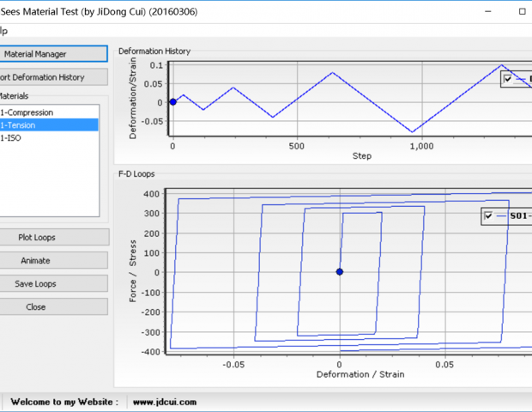The height and width of the screenshot is (412, 532).
Task: Choose 1-ISO in the Materials list
Action: click(x=17, y=137)
